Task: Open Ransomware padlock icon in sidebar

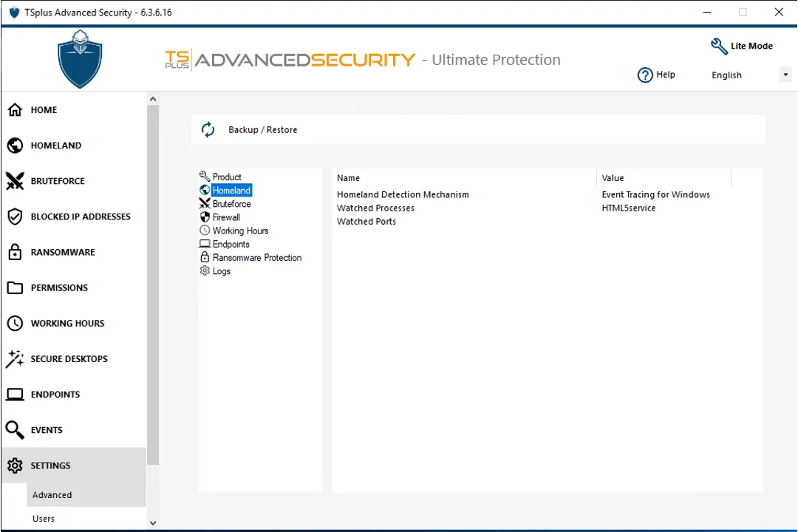Action: coord(15,252)
